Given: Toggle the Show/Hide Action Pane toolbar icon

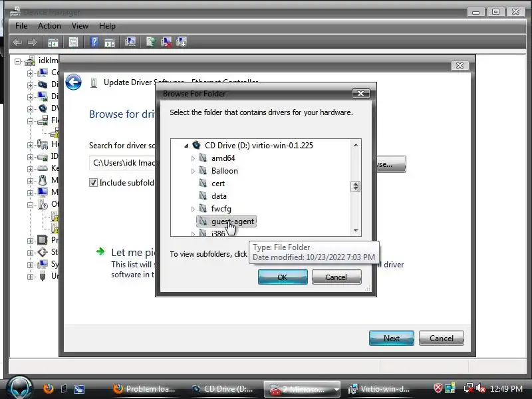Looking at the screenshot, I should 109,43.
